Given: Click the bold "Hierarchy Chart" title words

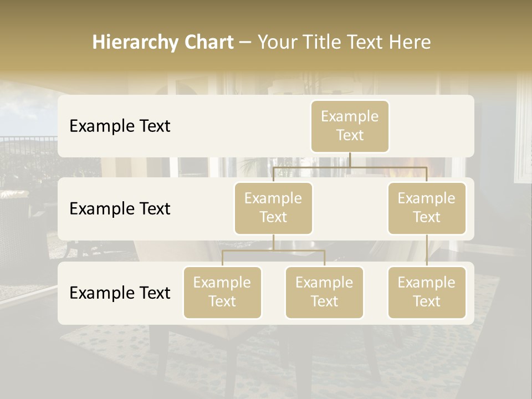Looking at the screenshot, I should (x=163, y=42).
